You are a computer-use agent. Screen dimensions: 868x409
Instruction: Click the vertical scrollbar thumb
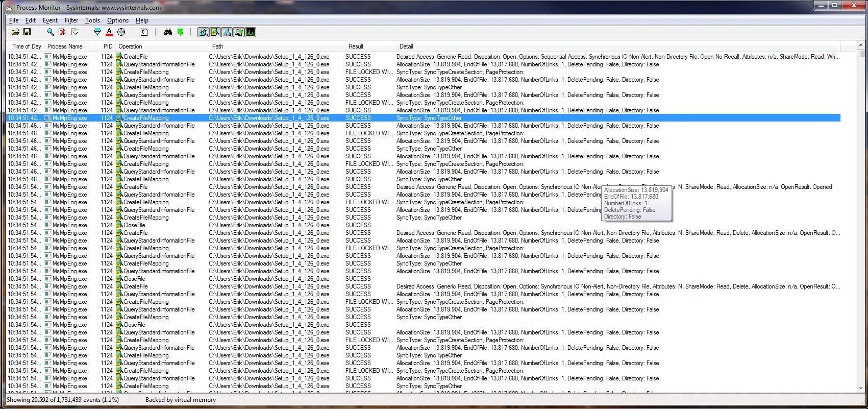click(861, 53)
